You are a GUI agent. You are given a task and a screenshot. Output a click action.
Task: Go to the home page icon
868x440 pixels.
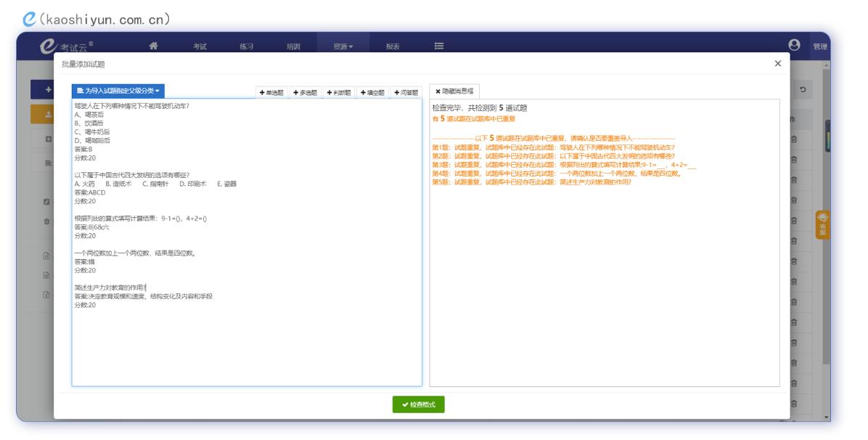[x=153, y=46]
